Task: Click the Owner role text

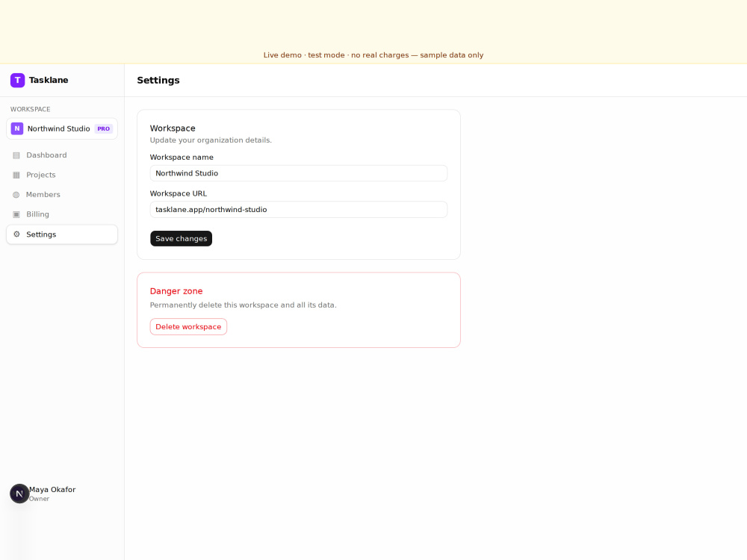Action: coord(39,499)
